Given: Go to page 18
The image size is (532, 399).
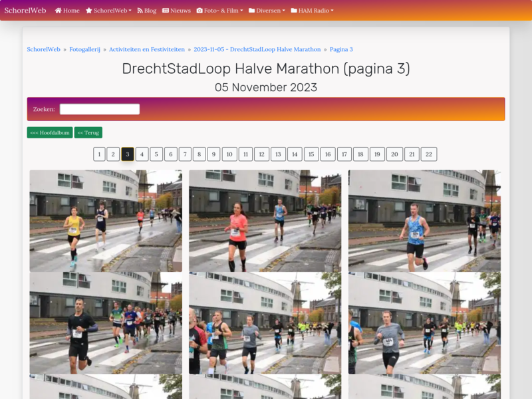Looking at the screenshot, I should pyautogui.click(x=360, y=154).
